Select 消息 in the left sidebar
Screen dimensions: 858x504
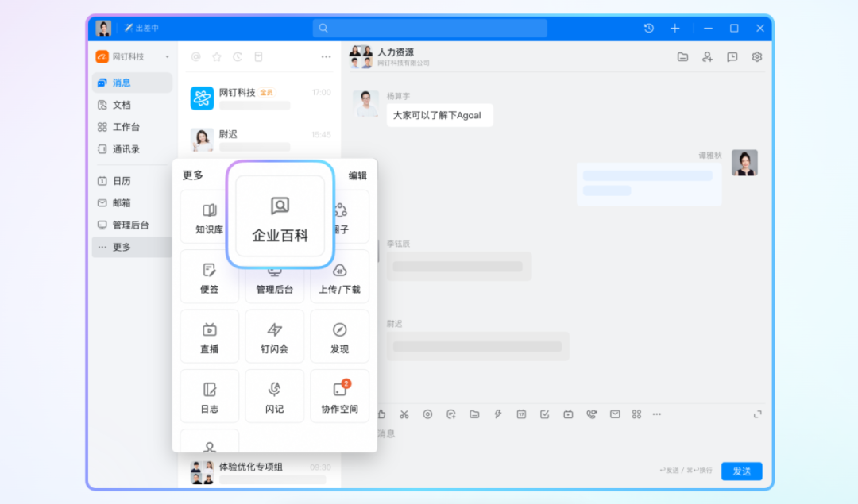point(132,83)
